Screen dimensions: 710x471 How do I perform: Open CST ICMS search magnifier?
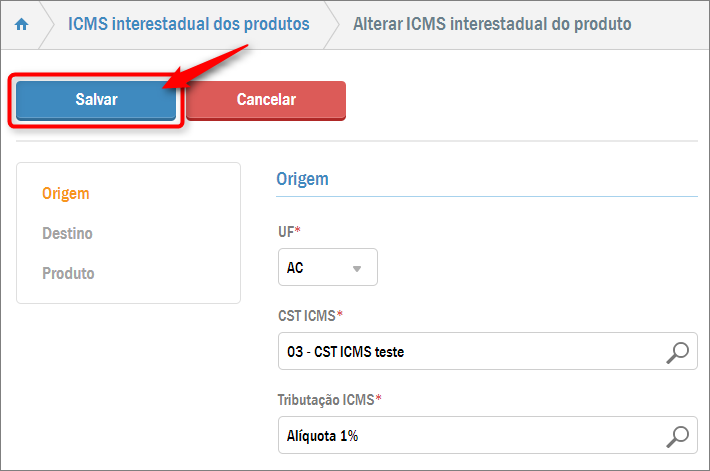[678, 352]
